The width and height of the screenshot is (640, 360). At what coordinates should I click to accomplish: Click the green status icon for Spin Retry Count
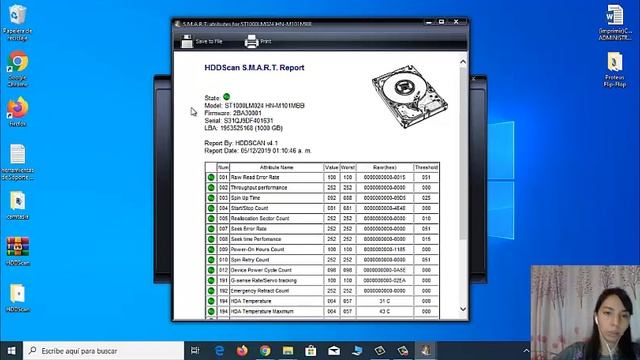click(x=211, y=260)
